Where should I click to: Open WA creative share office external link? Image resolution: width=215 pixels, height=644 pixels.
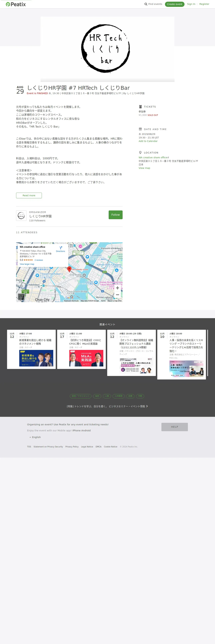(154, 157)
